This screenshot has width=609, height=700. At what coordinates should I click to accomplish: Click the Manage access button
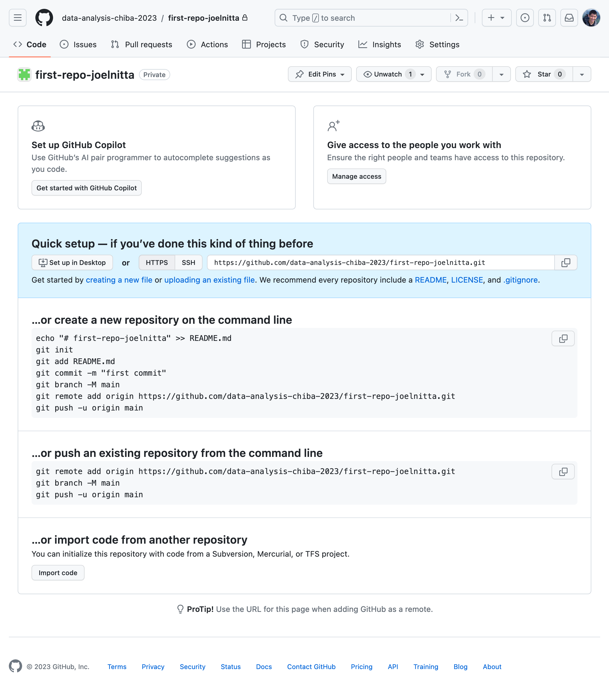tap(356, 176)
